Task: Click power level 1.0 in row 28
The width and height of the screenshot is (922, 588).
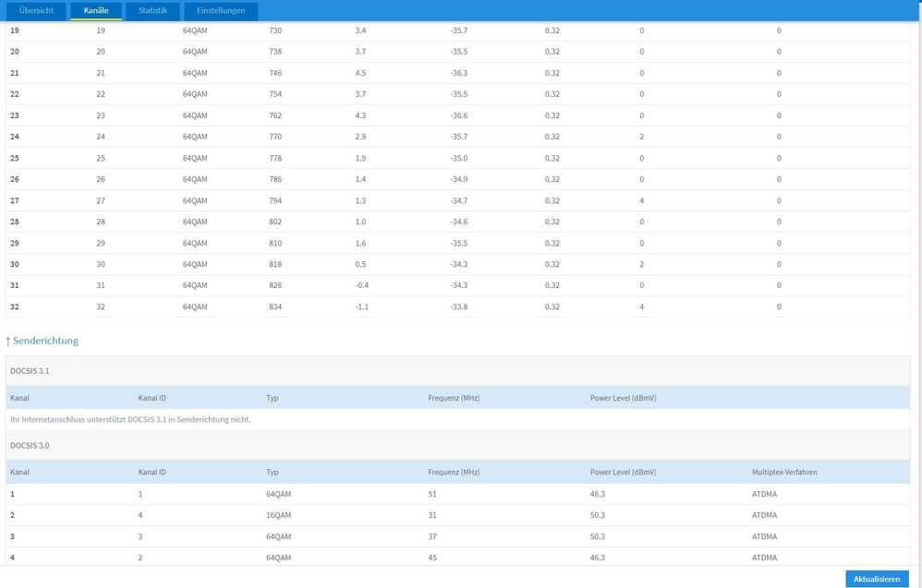Action: click(360, 222)
